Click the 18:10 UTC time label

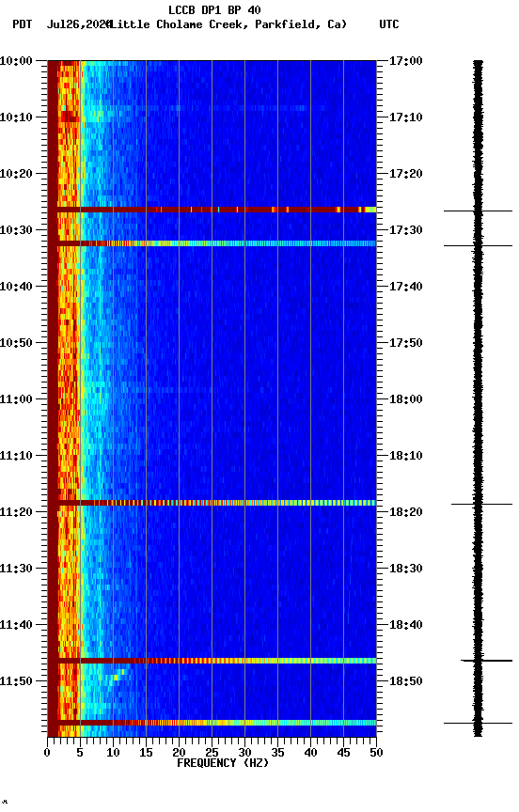click(406, 456)
